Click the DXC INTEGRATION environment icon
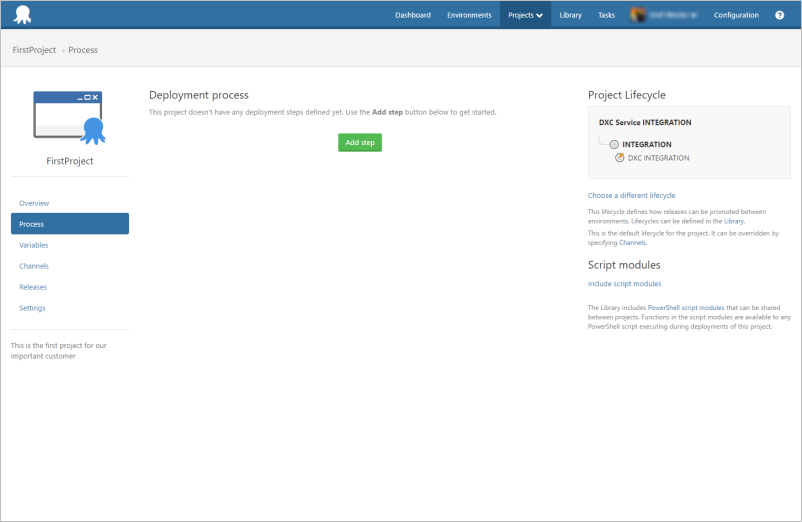802x522 pixels. point(620,158)
